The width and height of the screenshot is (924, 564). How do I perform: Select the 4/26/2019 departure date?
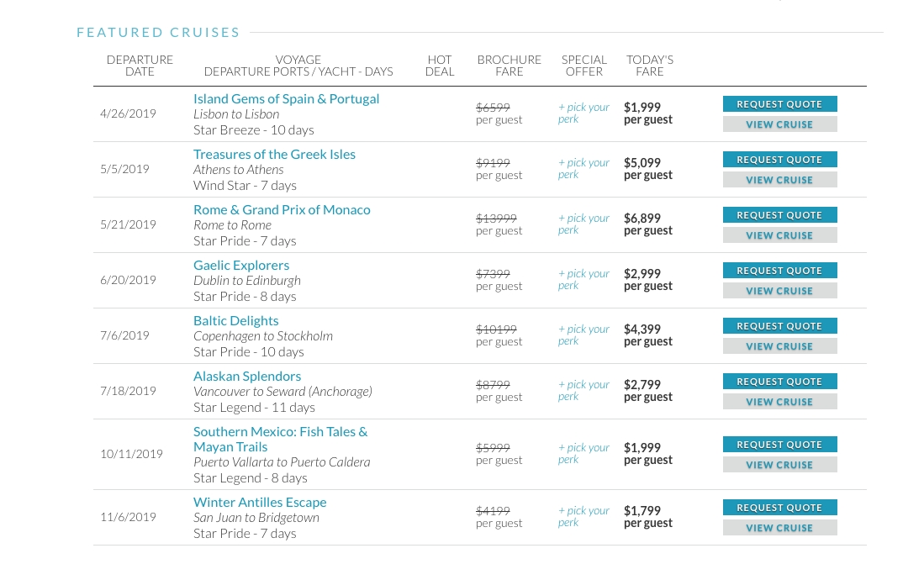pyautogui.click(x=128, y=113)
